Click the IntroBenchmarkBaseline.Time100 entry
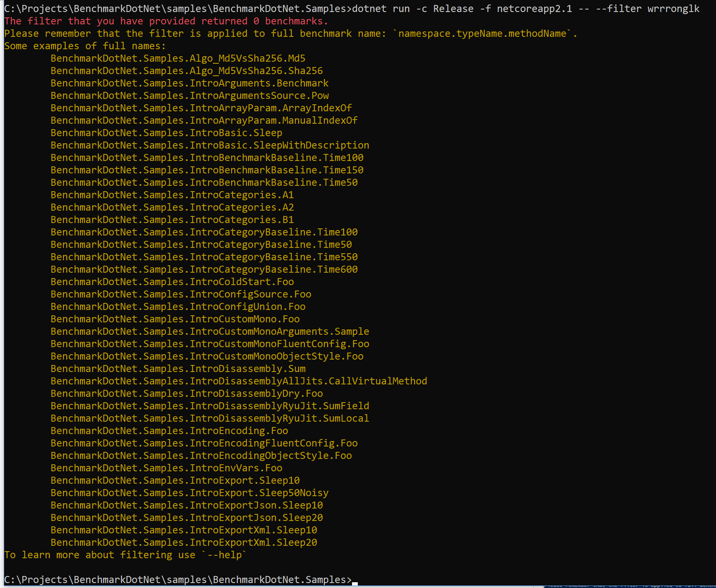 pos(206,158)
